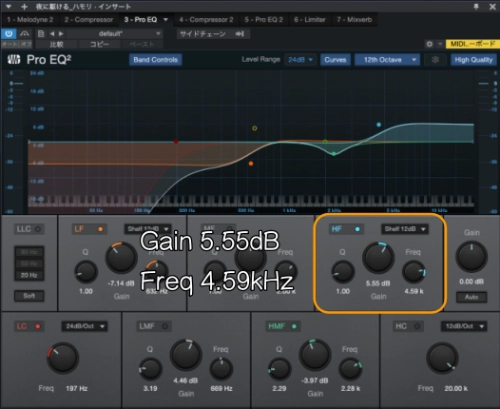Viewport: 500px width, 409px height.
Task: Click the PreSonus logo beside Pro EQ²
Action: tap(14, 60)
